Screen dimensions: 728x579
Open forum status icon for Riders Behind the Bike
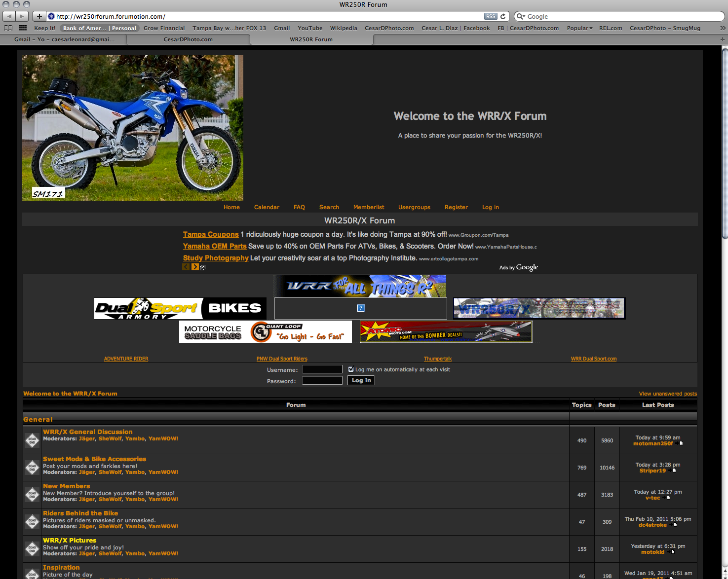click(x=32, y=521)
